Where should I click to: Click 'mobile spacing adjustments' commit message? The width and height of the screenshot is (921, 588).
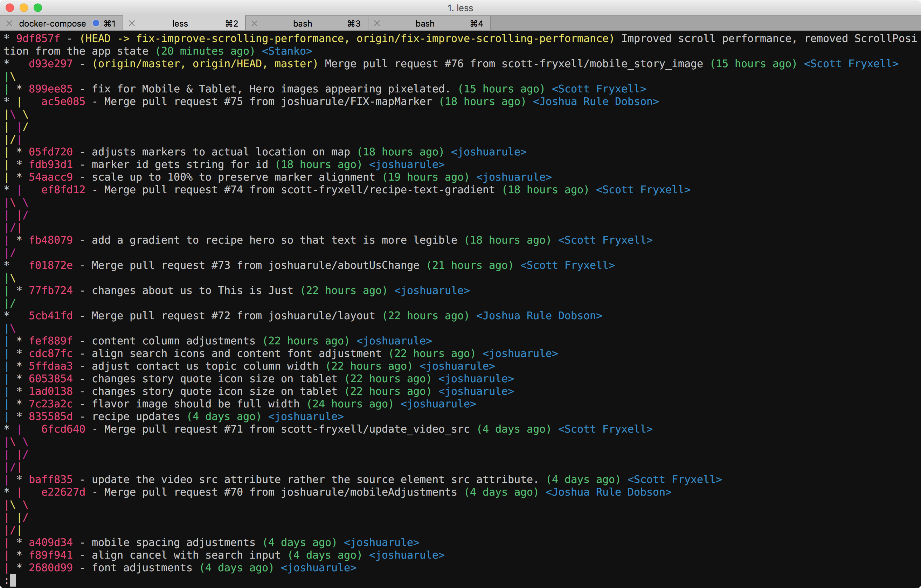[x=173, y=543]
